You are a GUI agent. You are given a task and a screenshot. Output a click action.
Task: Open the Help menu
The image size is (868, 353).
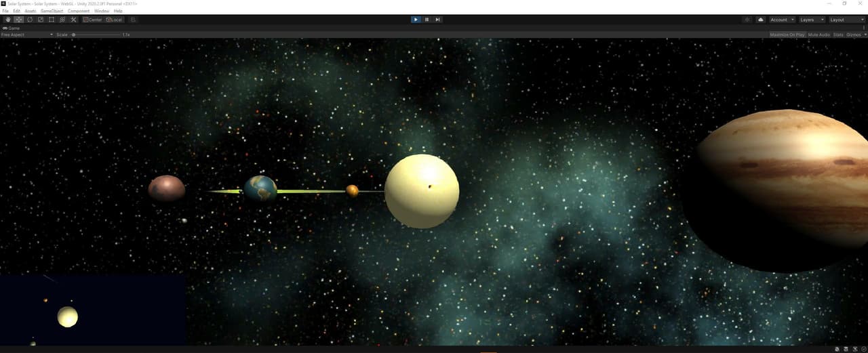coord(118,12)
